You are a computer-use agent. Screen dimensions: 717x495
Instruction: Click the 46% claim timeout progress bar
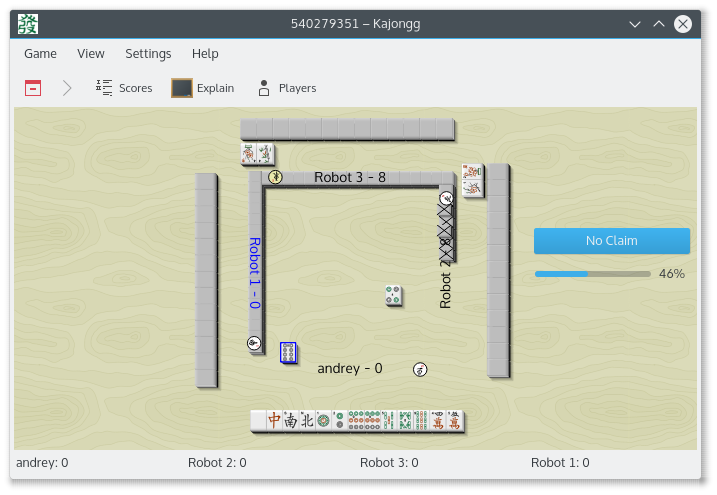coord(592,273)
